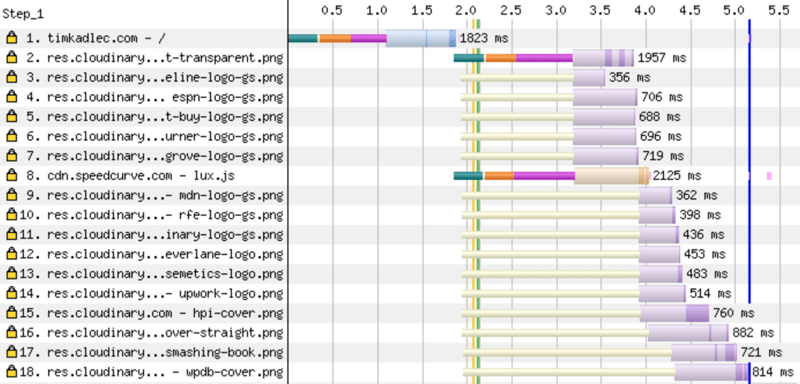
Task: Click lock icon beside wpdb-cover.png
Action: coord(11,372)
